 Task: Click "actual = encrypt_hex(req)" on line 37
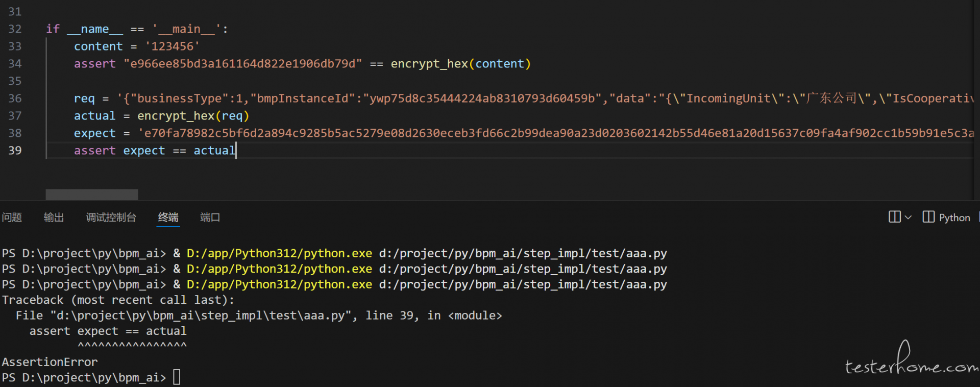pyautogui.click(x=162, y=116)
